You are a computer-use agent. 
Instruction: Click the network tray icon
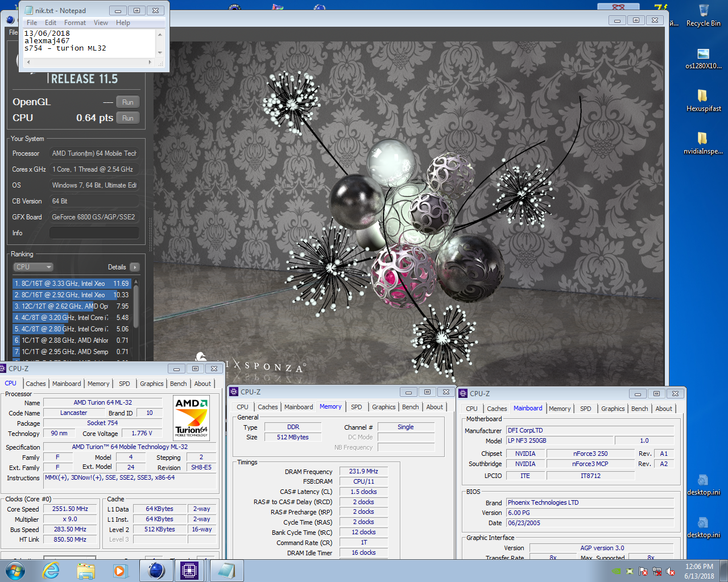657,571
